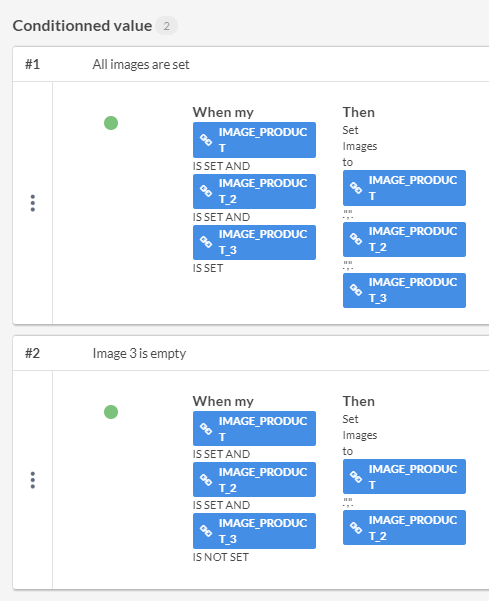Select the IMAGE_PRODUCT_3 chip in rule #1's Then section
This screenshot has width=489, height=601.
coord(404,290)
